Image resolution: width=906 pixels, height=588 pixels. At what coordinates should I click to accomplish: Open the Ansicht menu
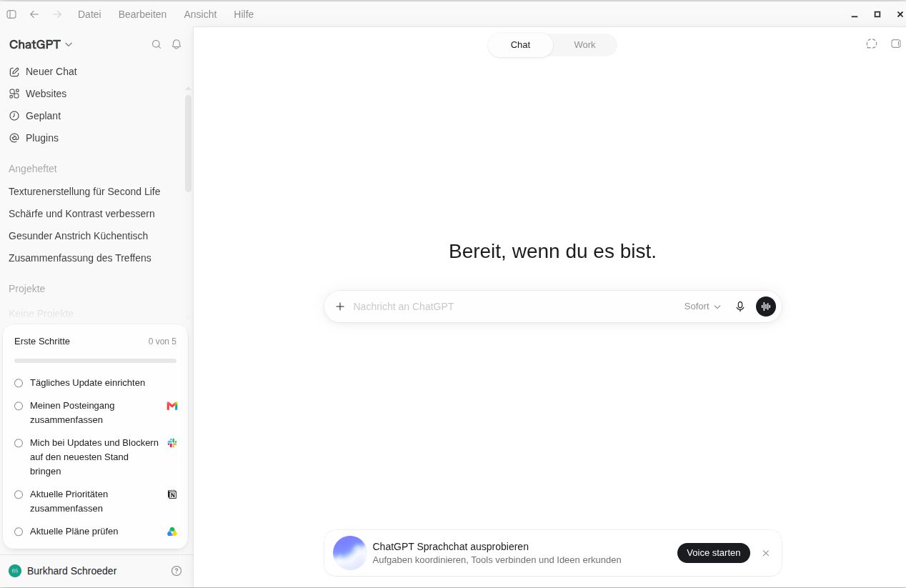tap(200, 14)
